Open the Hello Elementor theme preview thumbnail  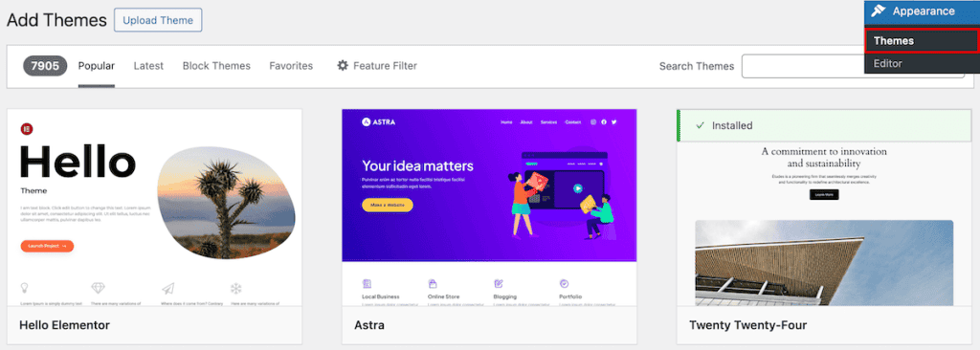154,208
